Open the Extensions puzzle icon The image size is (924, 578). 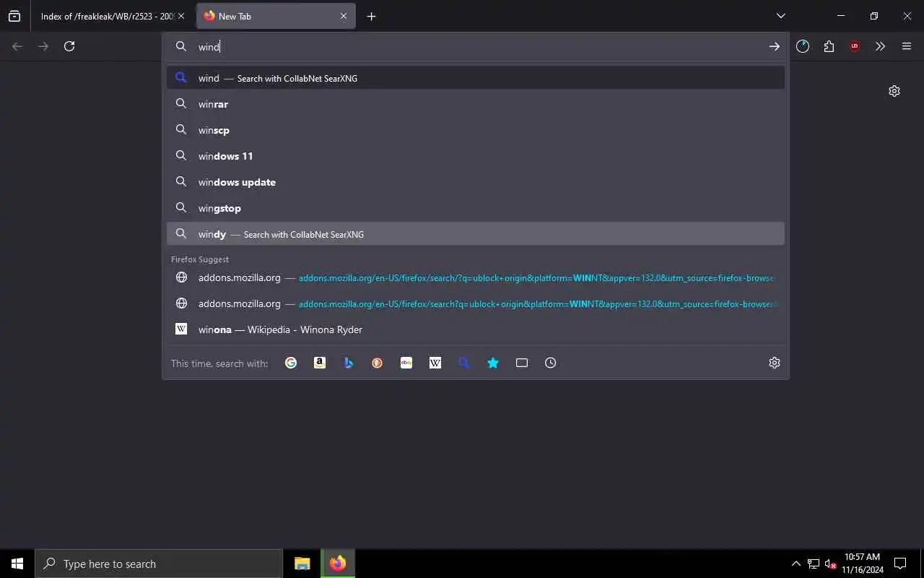[x=829, y=46]
